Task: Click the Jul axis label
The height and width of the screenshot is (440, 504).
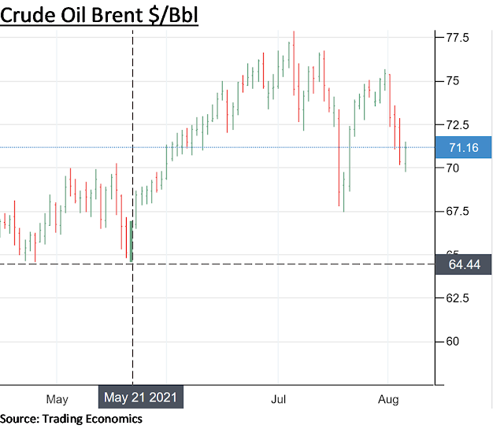Action: [278, 399]
